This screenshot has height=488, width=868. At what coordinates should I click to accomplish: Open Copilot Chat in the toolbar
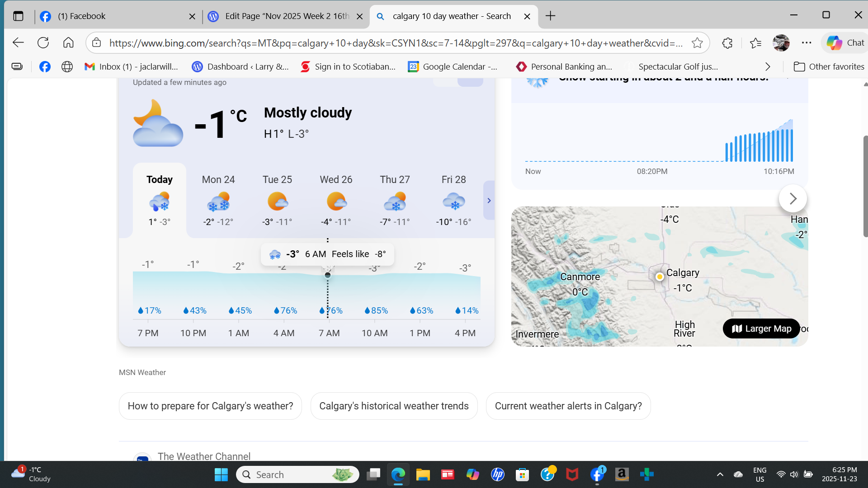click(844, 43)
